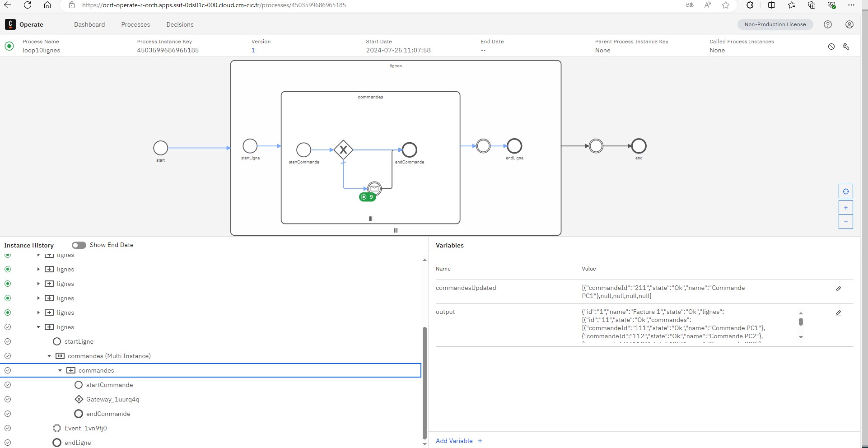Toggle the Show End Date switch

click(79, 245)
